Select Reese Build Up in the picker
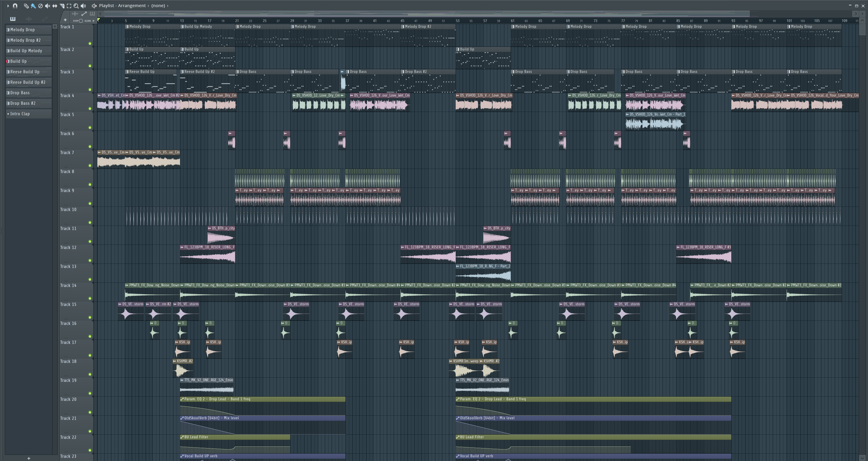The width and height of the screenshot is (868, 461). (29, 72)
